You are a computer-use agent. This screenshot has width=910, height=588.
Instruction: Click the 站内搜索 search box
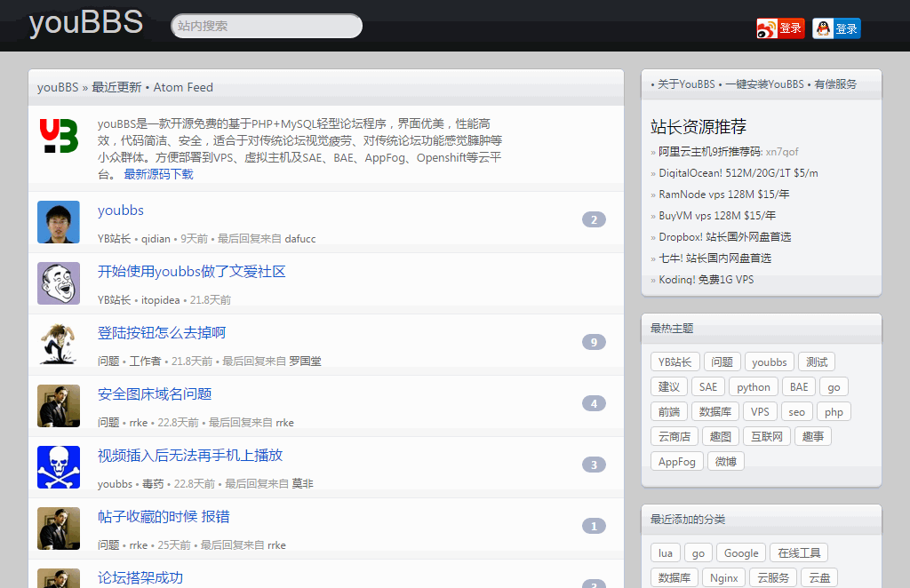tap(265, 26)
